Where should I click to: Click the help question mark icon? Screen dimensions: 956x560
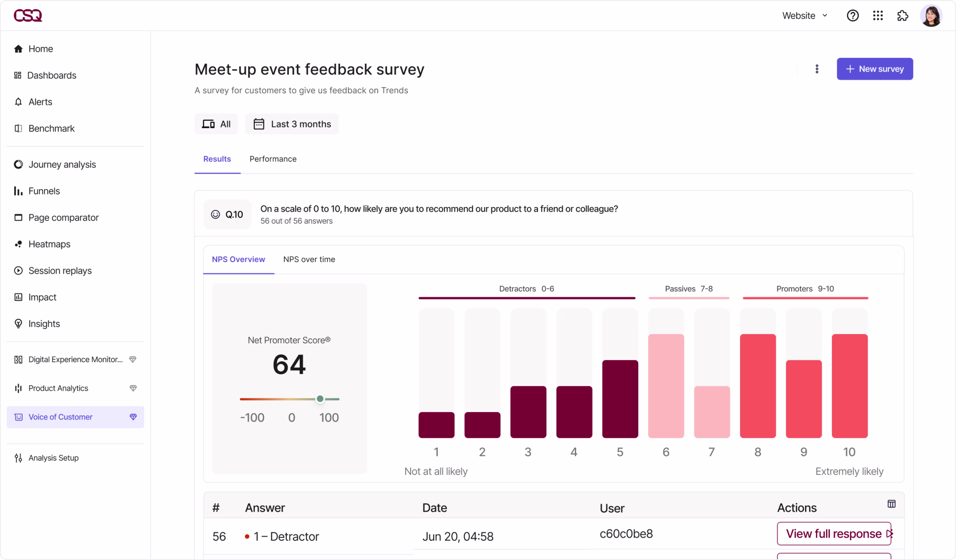(852, 15)
